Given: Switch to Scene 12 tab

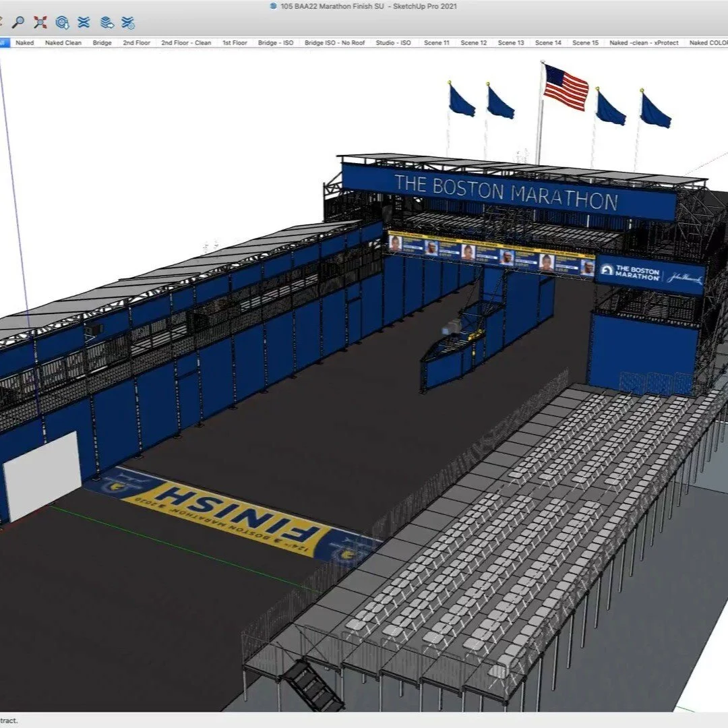Looking at the screenshot, I should coord(474,42).
